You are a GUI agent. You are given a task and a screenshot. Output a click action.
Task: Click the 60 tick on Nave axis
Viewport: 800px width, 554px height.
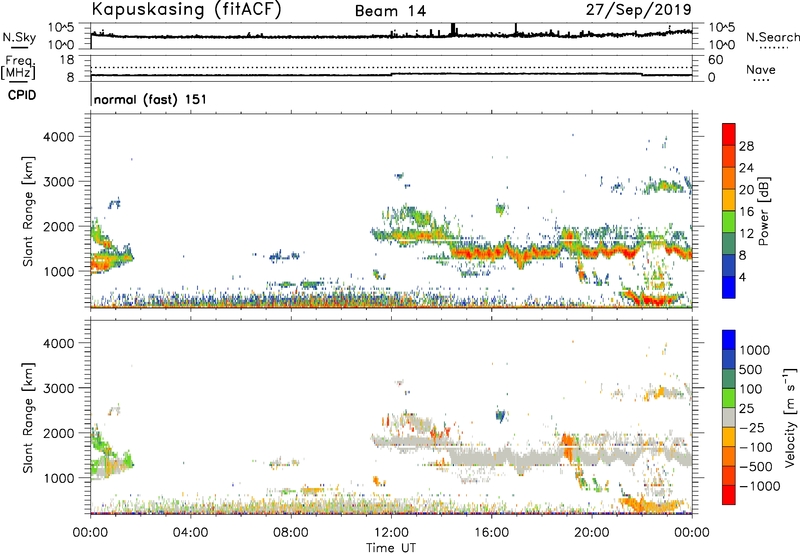click(715, 60)
